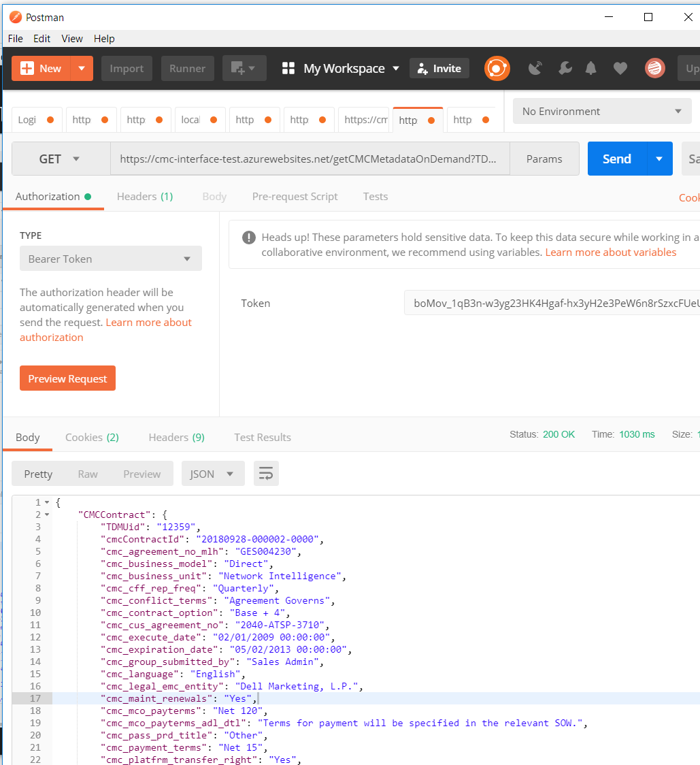Expand the Bearer Token type dropdown
The width and height of the screenshot is (700, 765).
click(110, 259)
